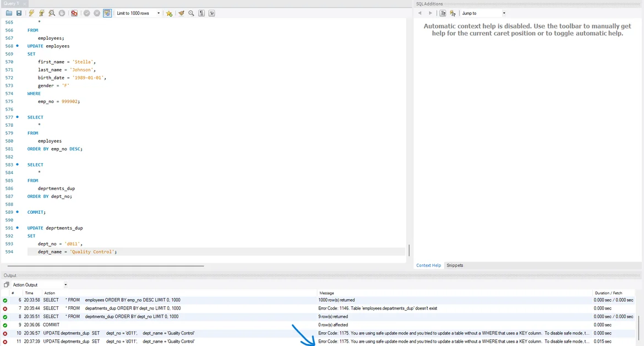This screenshot has width=644, height=346.
Task: Run Explain on the current statement (magnifier-bolt icon)
Action: click(52, 13)
